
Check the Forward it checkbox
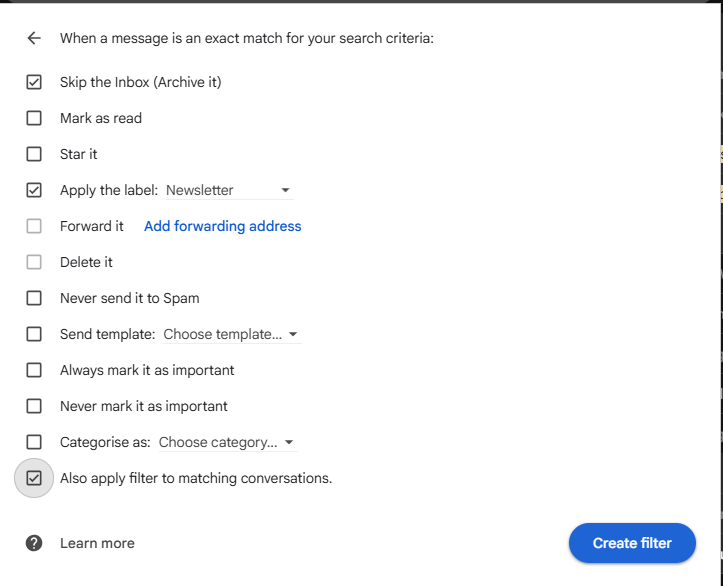pos(34,226)
